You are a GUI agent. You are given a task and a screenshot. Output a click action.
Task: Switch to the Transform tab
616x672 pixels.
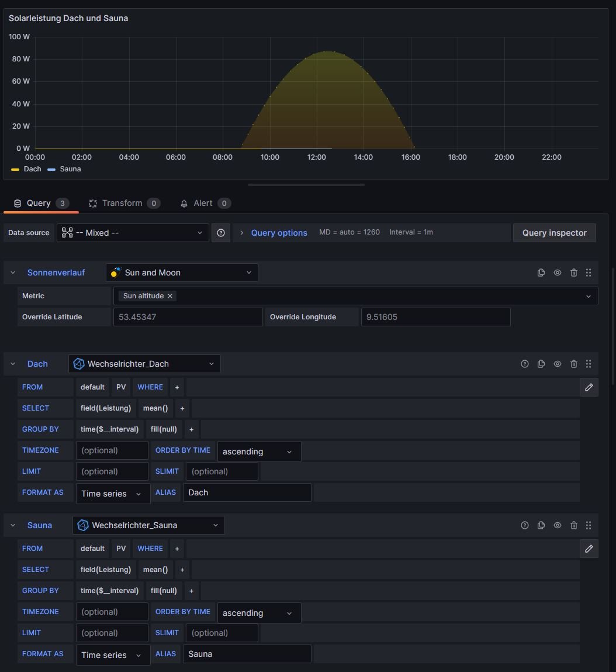[124, 203]
